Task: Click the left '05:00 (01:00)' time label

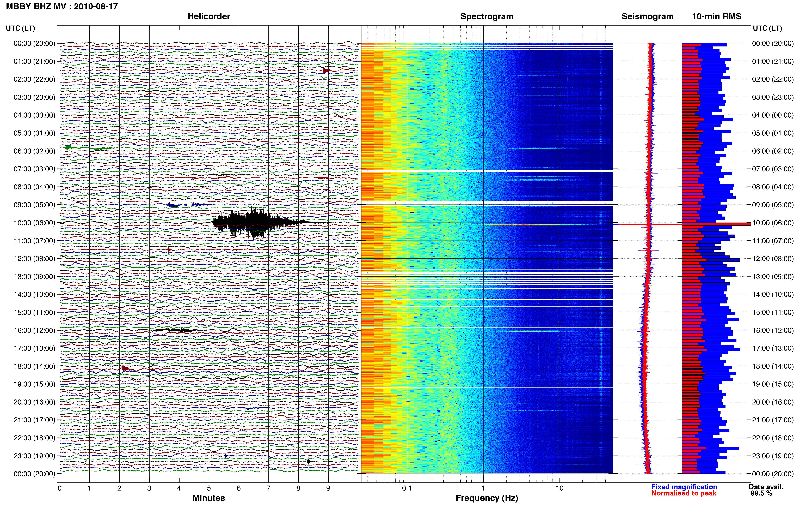Action: click(x=34, y=133)
